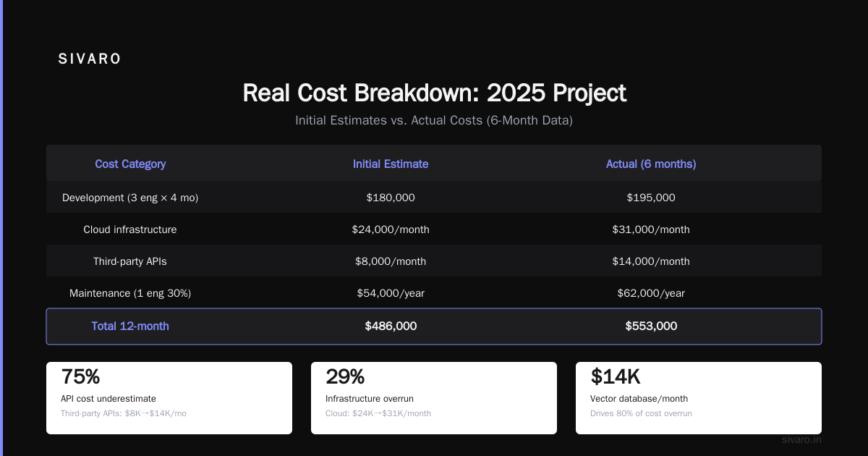Click the 'Drives 80% of cost overrun' caption
Screen dimensions: 868x456
[642, 413]
